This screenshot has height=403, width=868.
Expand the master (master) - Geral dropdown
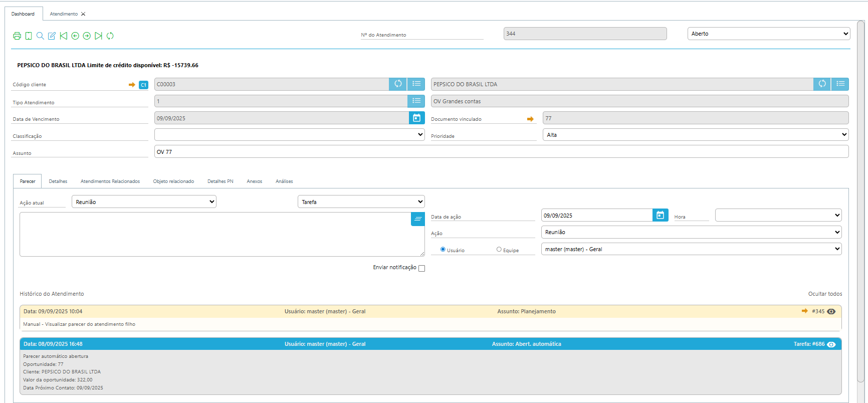click(x=692, y=249)
